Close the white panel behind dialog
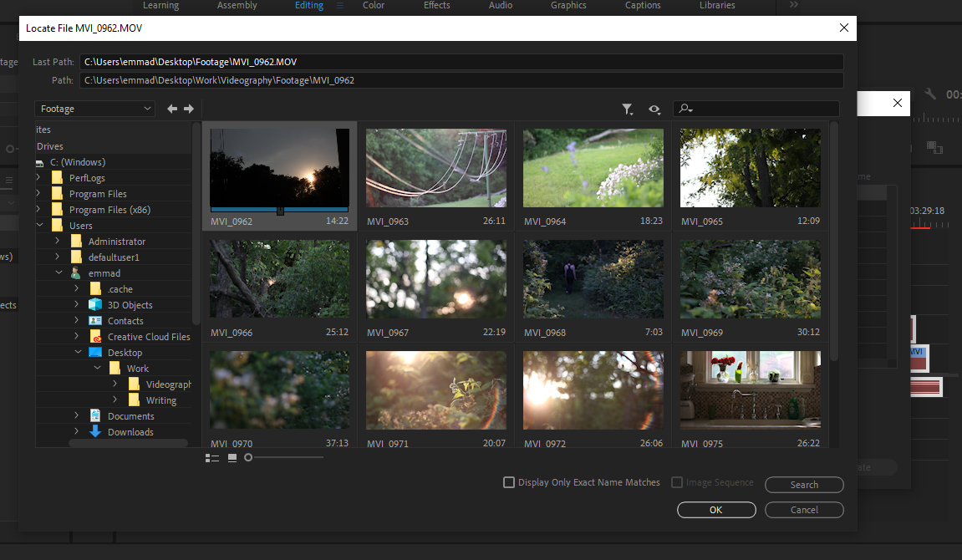The height and width of the screenshot is (560, 962). (x=897, y=103)
